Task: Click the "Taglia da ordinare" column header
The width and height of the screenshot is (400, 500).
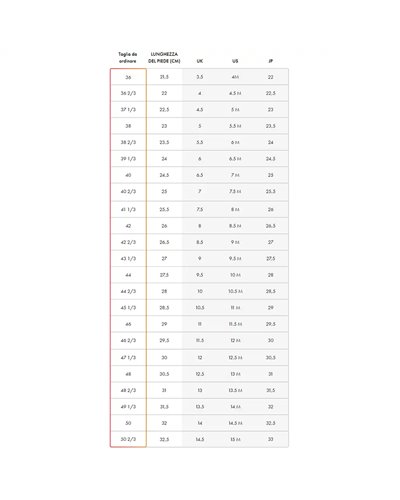Action: (128, 58)
